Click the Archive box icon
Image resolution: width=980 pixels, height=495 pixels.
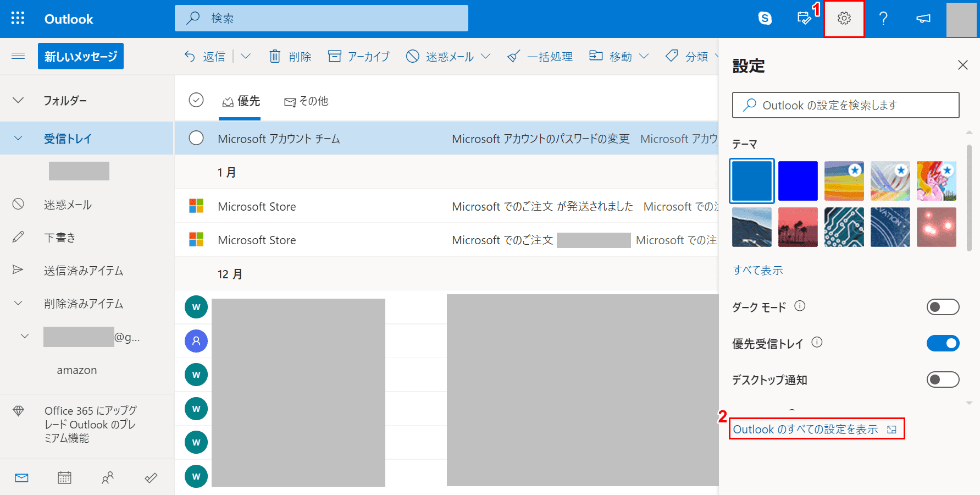[334, 56]
